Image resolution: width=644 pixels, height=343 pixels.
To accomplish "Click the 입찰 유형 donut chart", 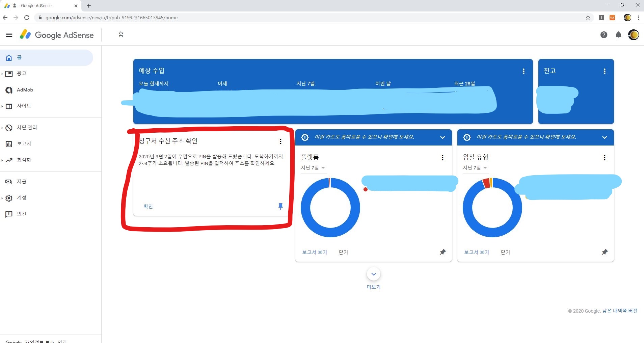I will tap(492, 207).
